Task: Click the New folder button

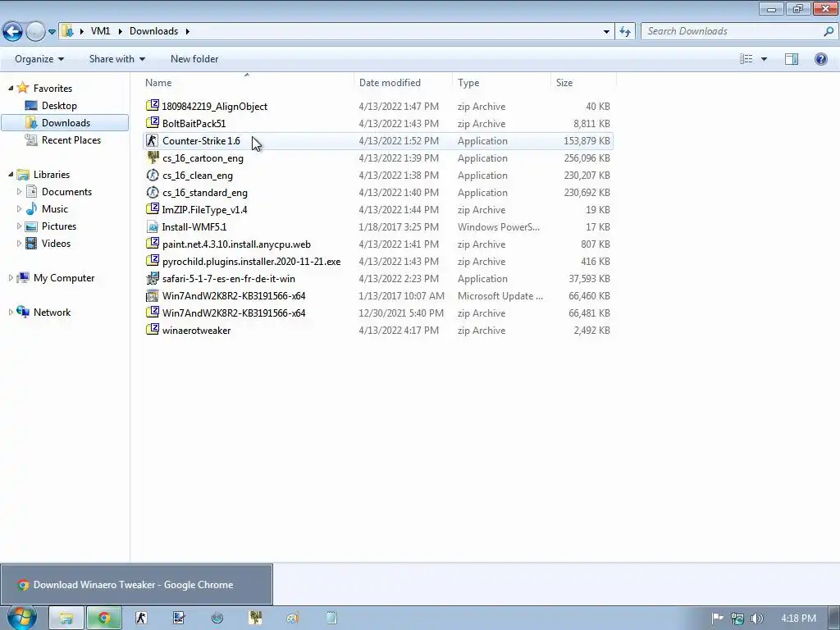Action: [x=194, y=59]
